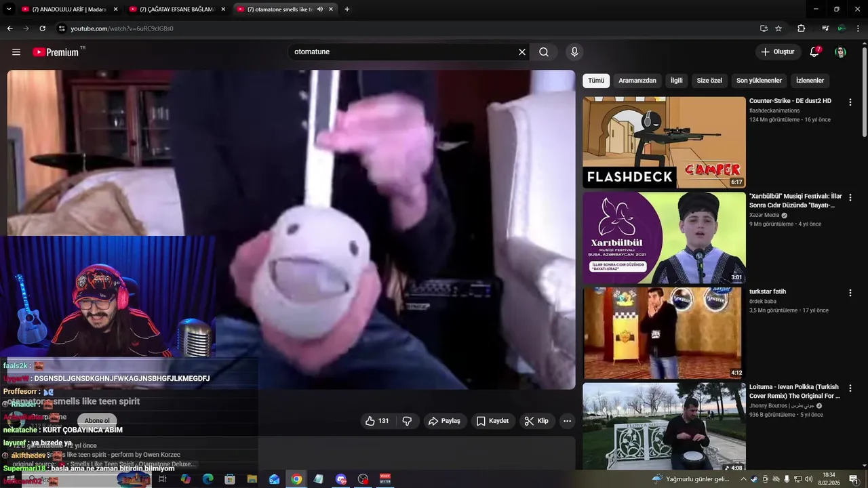Click the Counter-Strike - DE dust2 HD title

coord(790,101)
